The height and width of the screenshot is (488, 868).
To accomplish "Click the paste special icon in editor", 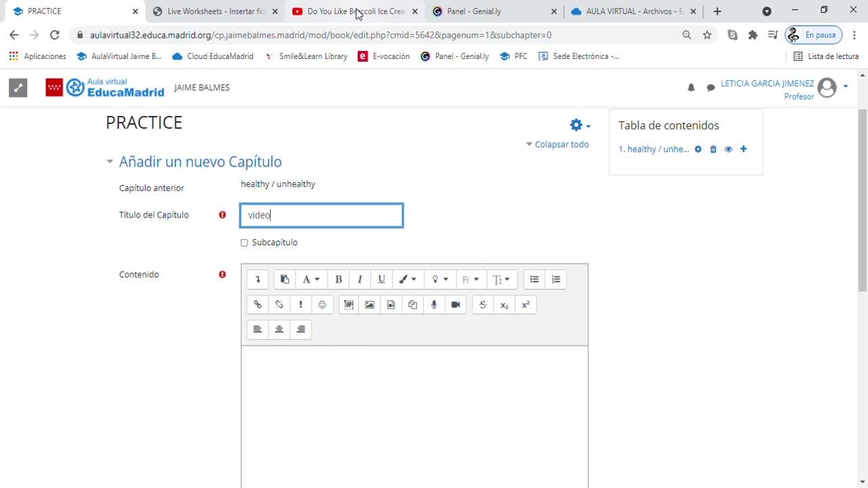I will [285, 279].
